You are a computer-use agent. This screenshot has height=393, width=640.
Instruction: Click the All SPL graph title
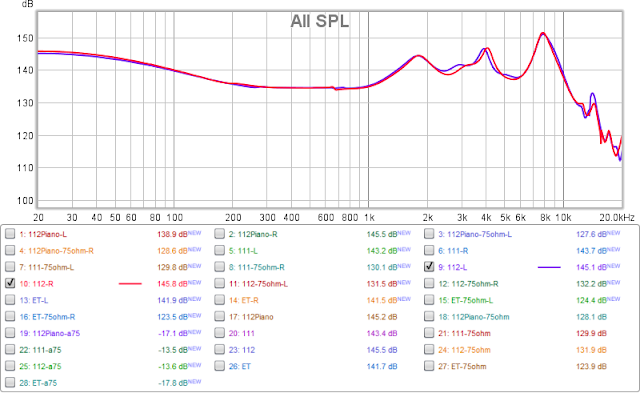[x=320, y=21]
